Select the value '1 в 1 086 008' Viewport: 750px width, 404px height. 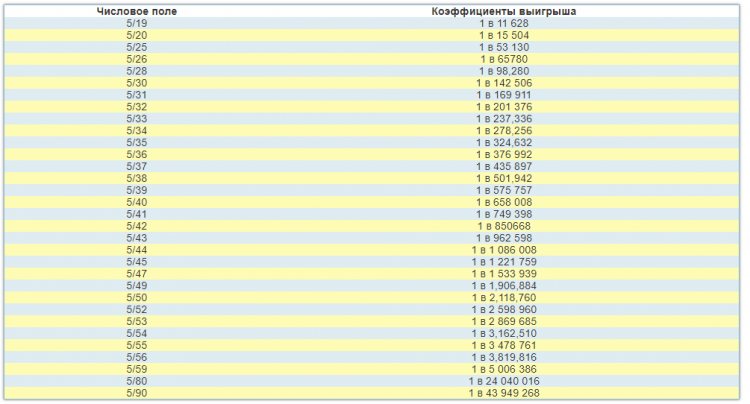(504, 251)
